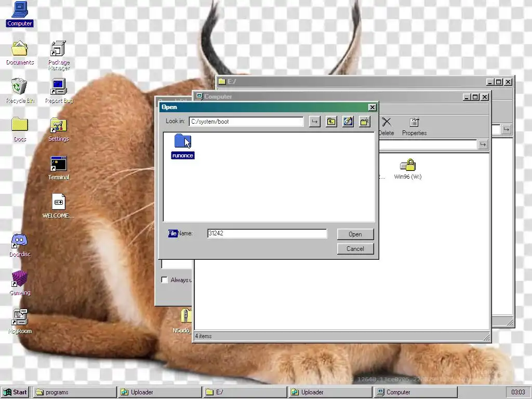The image size is (532, 399).
Task: Click the File Name input field
Action: pyautogui.click(x=267, y=233)
